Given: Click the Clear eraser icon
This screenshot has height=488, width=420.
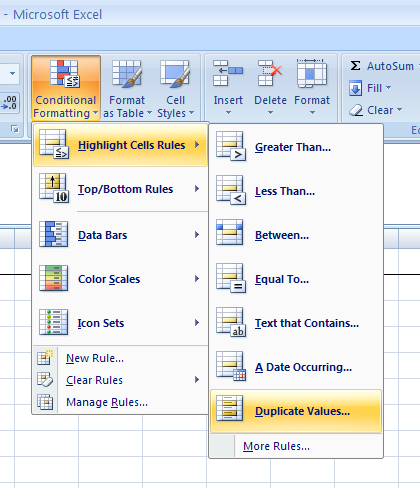Looking at the screenshot, I should coord(356,110).
